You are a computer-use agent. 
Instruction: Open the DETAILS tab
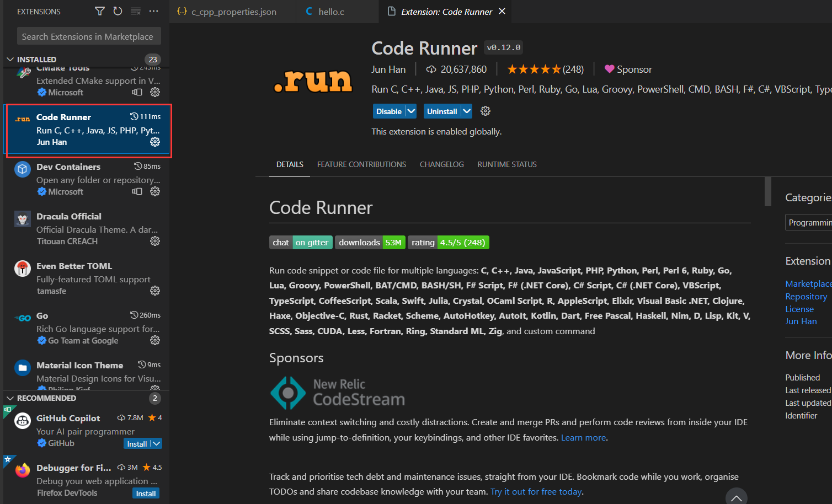[290, 164]
